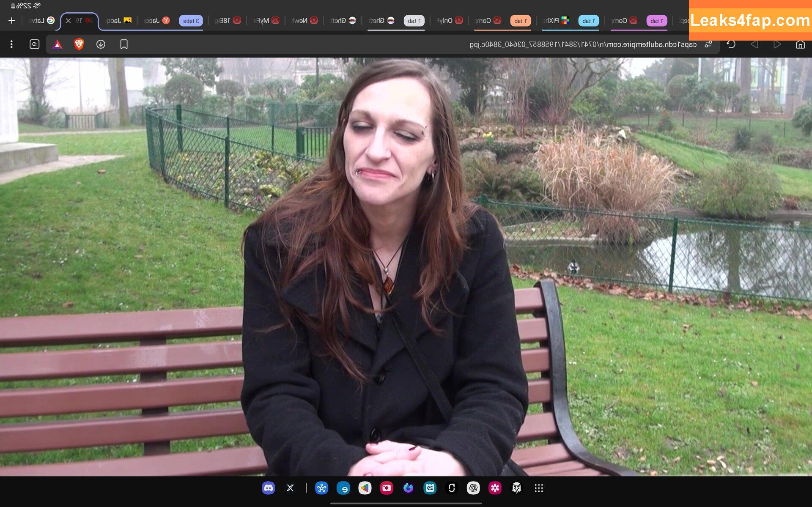The image size is (812, 507).
Task: Open pink flower Gallery app in taskbar
Action: click(495, 488)
